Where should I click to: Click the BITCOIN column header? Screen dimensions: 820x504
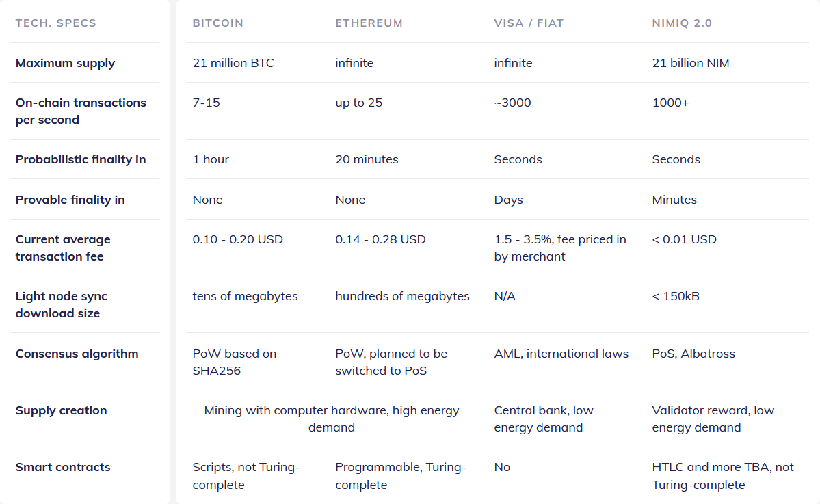click(x=217, y=23)
